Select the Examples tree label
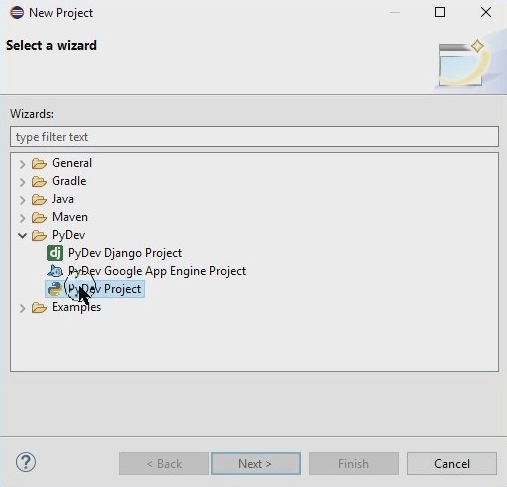The width and height of the screenshot is (507, 487). point(76,307)
